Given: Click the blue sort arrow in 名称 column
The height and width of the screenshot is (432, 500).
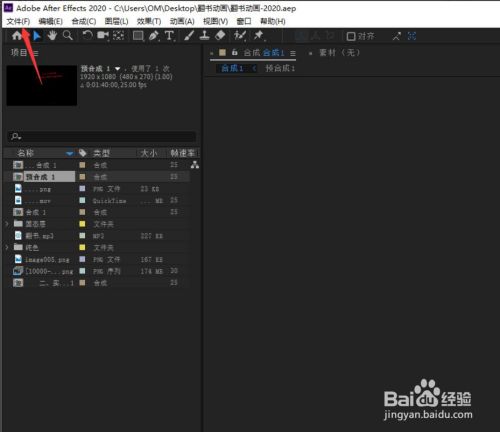Looking at the screenshot, I should (x=69, y=153).
